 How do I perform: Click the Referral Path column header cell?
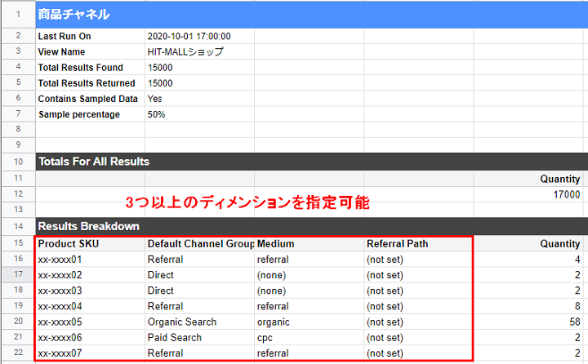tap(397, 243)
